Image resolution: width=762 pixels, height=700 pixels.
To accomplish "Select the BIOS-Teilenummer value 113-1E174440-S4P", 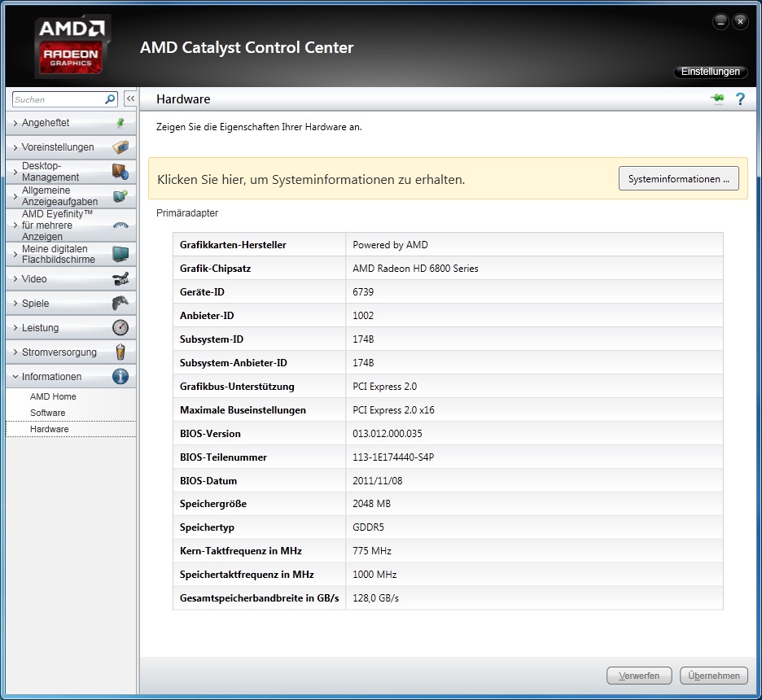I will (x=393, y=457).
